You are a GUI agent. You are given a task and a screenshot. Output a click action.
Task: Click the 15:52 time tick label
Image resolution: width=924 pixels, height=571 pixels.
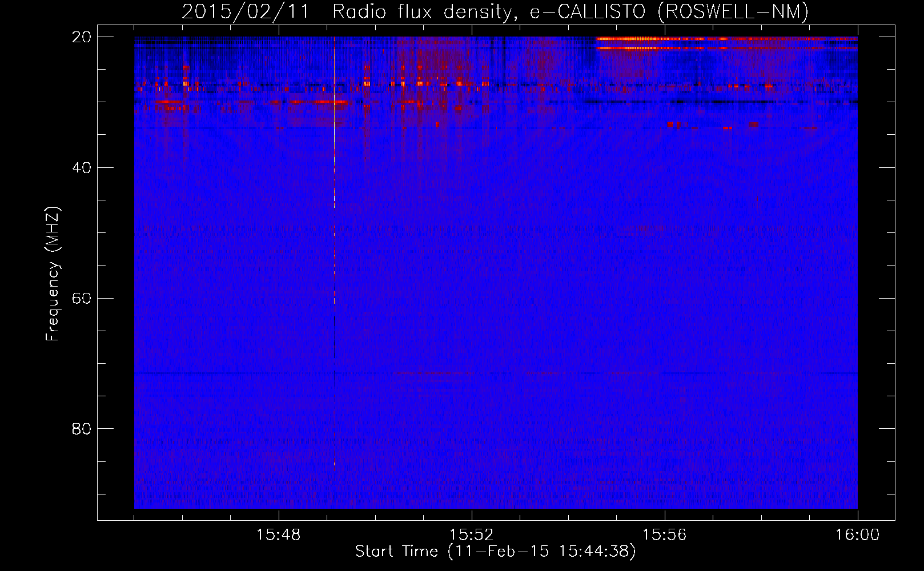point(471,535)
